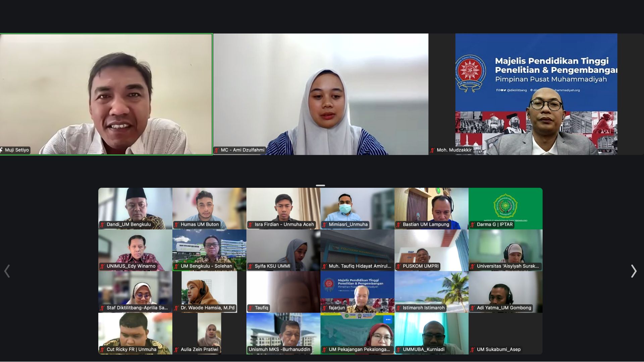Click the PUSKOM UMPRI name label
644x362 pixels.
click(x=420, y=266)
